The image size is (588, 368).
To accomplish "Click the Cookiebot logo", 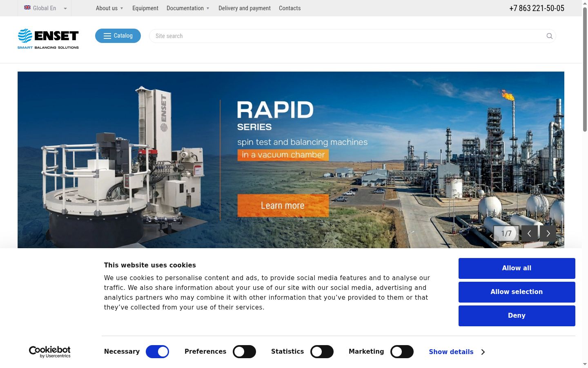I will [x=49, y=352].
